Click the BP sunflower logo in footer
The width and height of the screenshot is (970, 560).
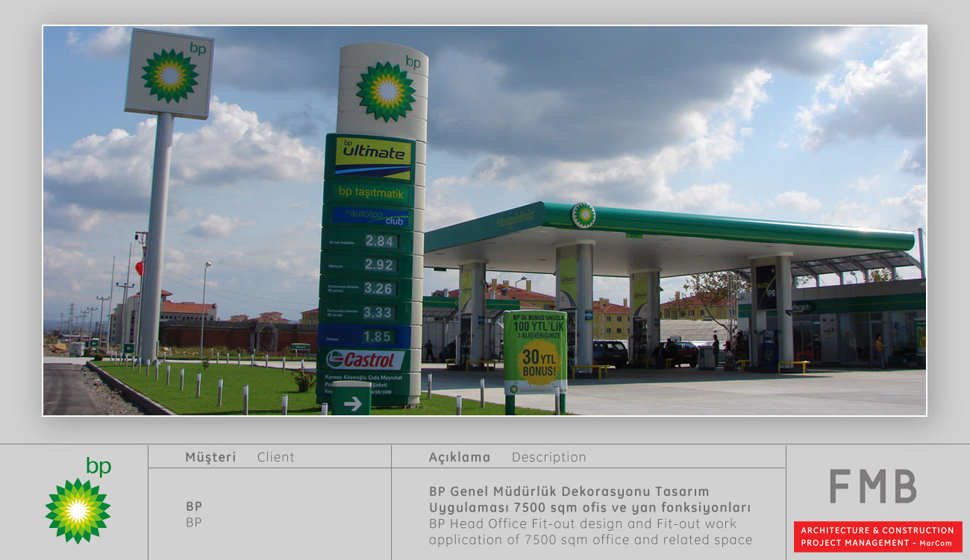coord(78,501)
